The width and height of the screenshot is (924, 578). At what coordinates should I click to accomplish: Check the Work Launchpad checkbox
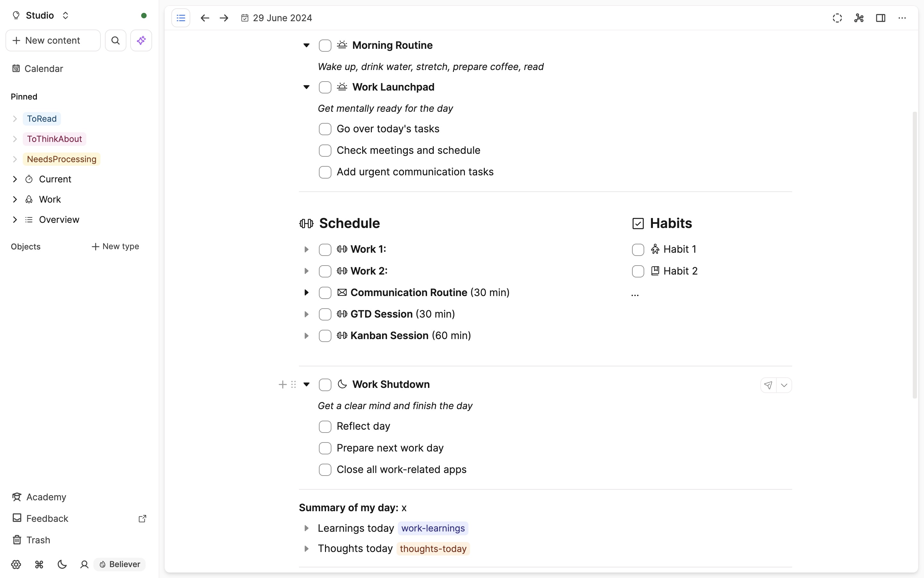(325, 87)
